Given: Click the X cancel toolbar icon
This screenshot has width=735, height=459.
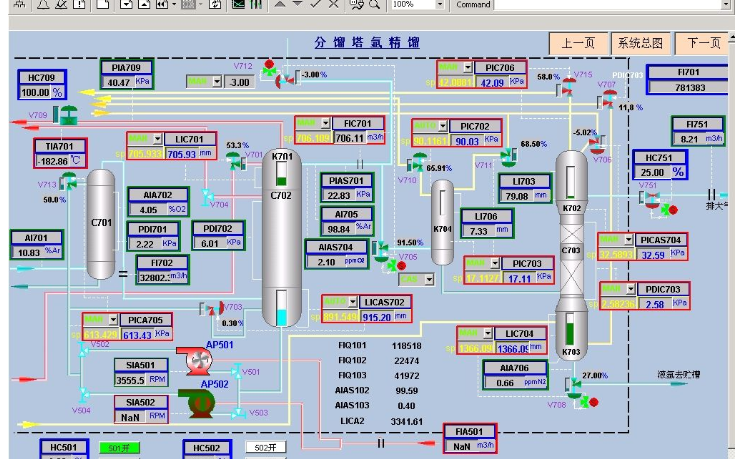Looking at the screenshot, I should tap(333, 4).
